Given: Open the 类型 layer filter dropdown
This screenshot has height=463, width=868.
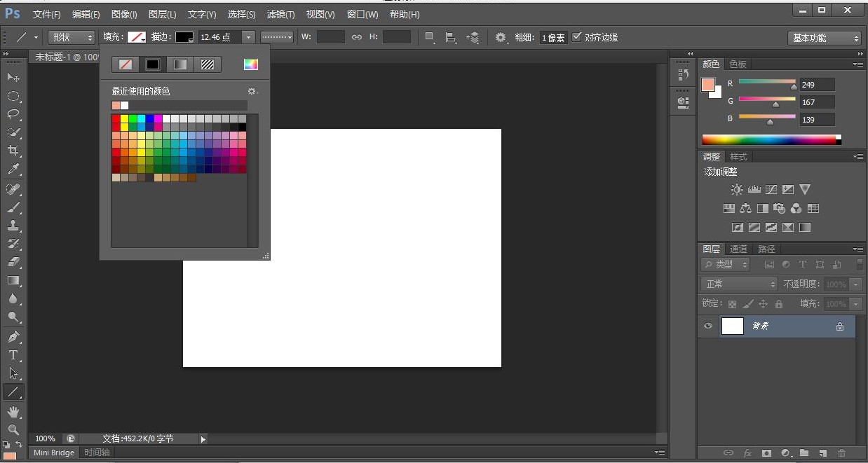Looking at the screenshot, I should (x=726, y=264).
